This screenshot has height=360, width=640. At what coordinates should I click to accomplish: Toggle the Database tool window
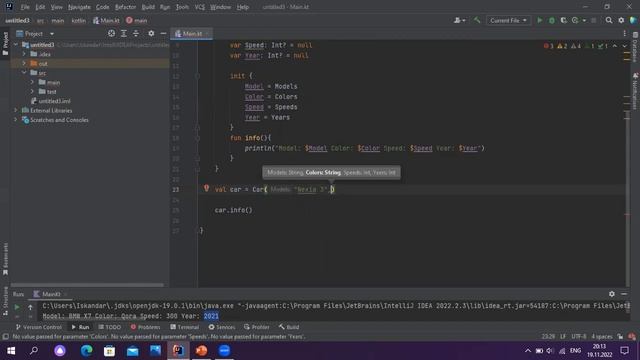click(x=635, y=47)
